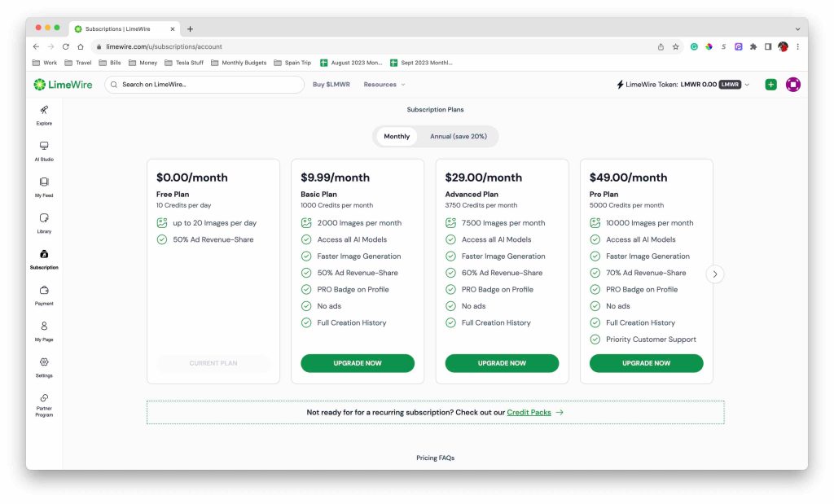Open the Tesla Stuff bookmark folder
Viewport: 834px width, 504px height.
[x=184, y=63]
